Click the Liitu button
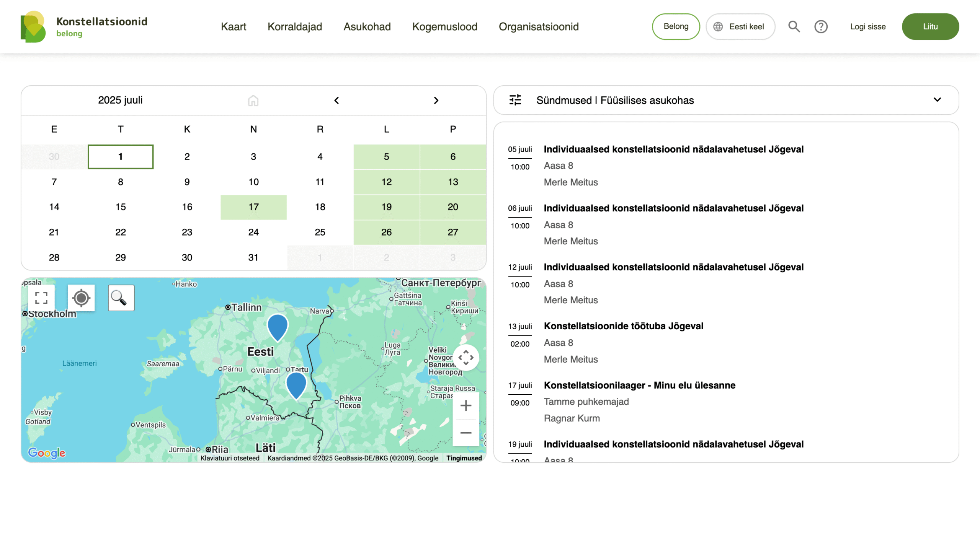Viewport: 980px width, 558px height. 930,26
